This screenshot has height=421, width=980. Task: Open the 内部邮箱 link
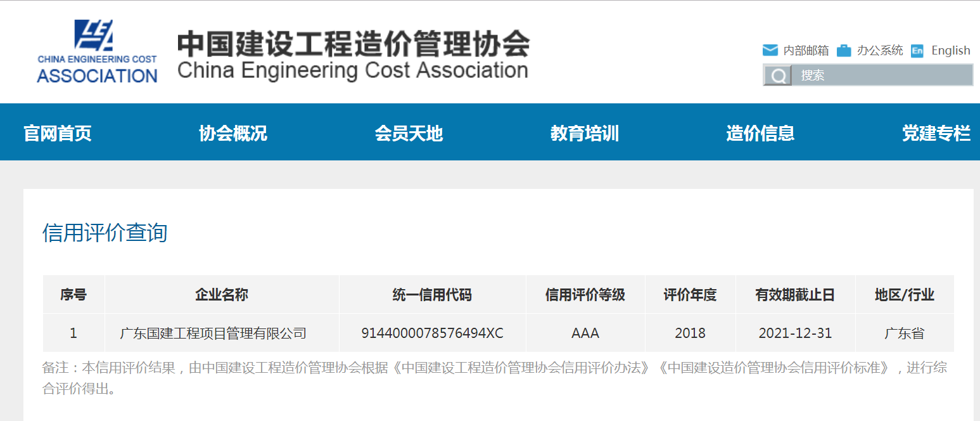(x=806, y=51)
